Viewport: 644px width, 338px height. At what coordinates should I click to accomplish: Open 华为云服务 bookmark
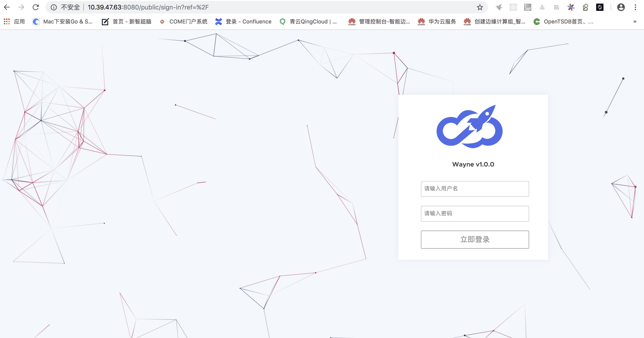pos(437,21)
